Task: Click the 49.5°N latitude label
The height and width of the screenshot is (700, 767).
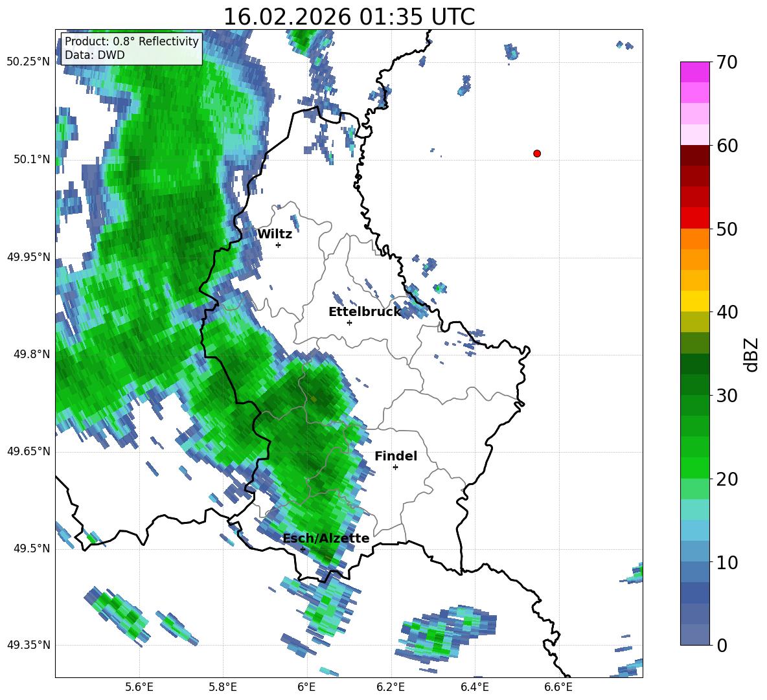Action: pyautogui.click(x=32, y=548)
